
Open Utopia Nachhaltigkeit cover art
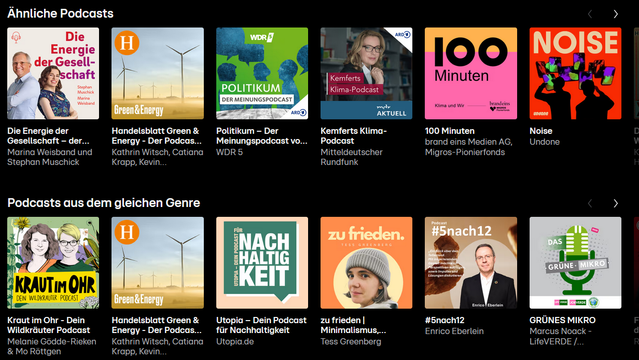[x=262, y=263]
